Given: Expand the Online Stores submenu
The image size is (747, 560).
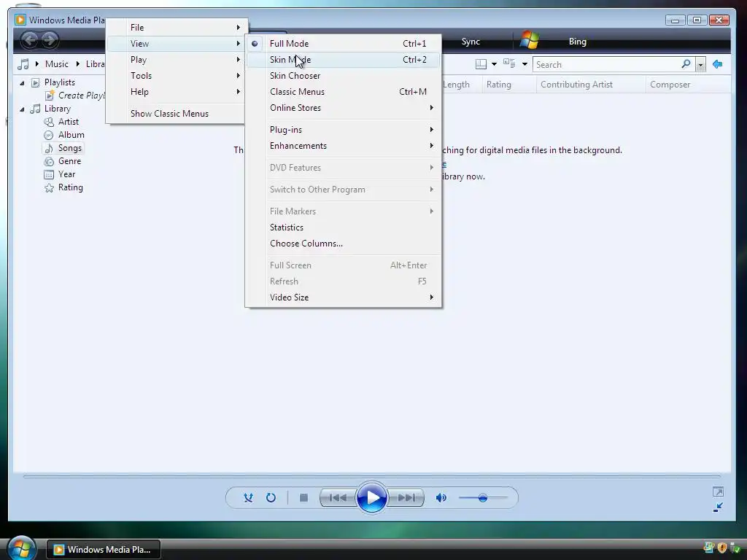Looking at the screenshot, I should 343,108.
